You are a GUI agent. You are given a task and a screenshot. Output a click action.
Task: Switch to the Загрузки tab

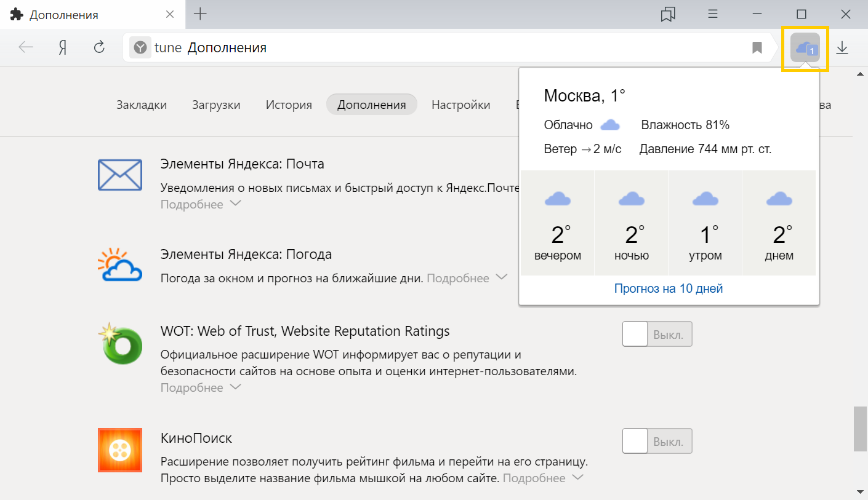216,105
